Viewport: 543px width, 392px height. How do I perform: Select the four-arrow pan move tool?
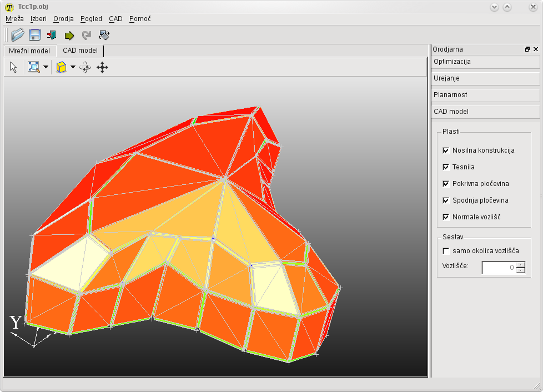tap(102, 67)
